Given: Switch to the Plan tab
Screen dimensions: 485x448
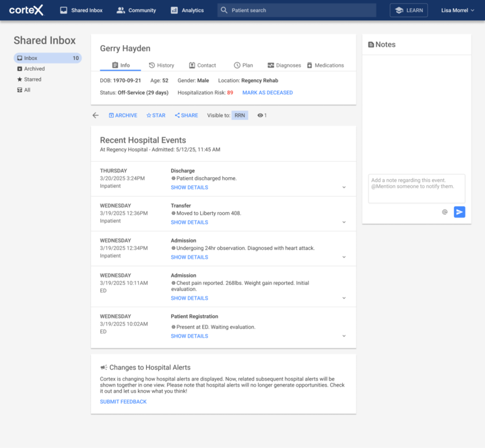Looking at the screenshot, I should [x=243, y=65].
